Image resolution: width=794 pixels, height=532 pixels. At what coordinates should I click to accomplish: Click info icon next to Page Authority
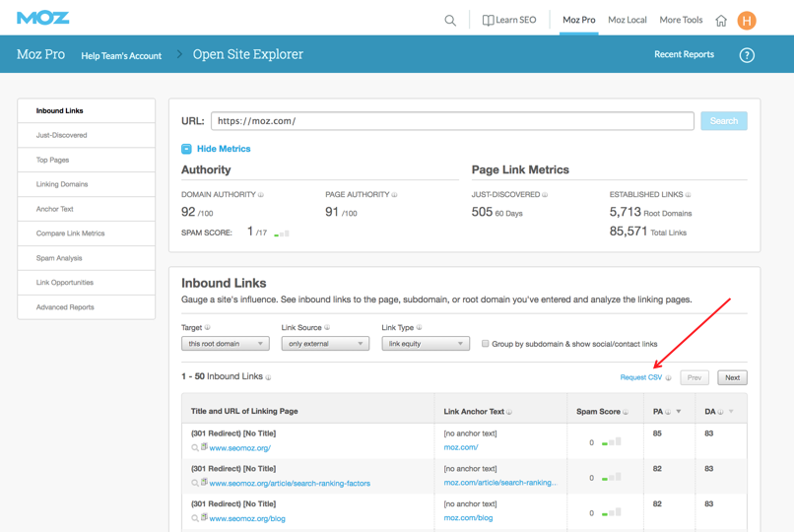394,195
